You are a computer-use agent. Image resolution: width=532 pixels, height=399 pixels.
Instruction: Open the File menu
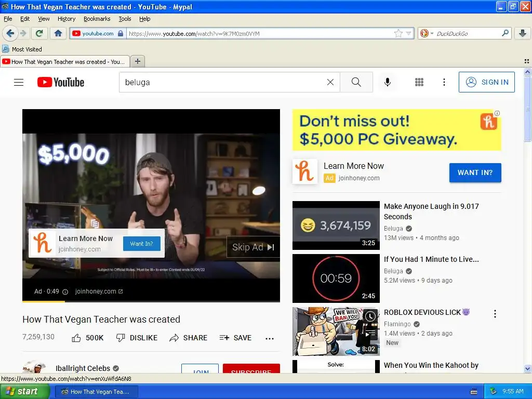(x=8, y=19)
